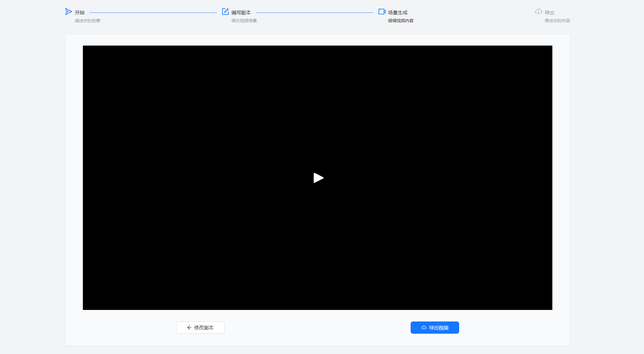Click the progress line between 编写剧本 and 场景生成

(x=314, y=12)
